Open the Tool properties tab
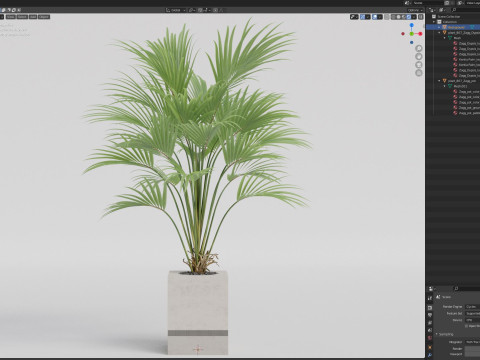This screenshot has height=360, width=480. pyautogui.click(x=430, y=299)
